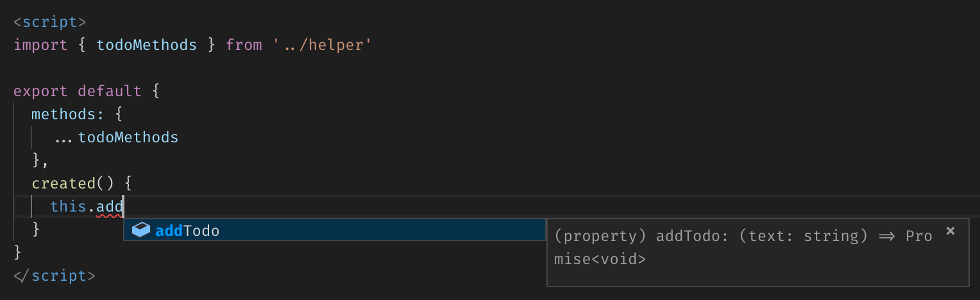Image resolution: width=980 pixels, height=300 pixels.
Task: Click the property cube icon beside addTodo
Action: pos(140,230)
